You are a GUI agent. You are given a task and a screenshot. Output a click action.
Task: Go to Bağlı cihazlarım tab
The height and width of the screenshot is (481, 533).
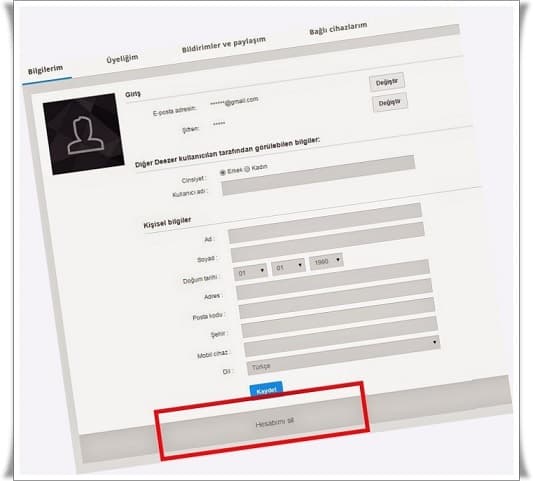click(x=338, y=29)
